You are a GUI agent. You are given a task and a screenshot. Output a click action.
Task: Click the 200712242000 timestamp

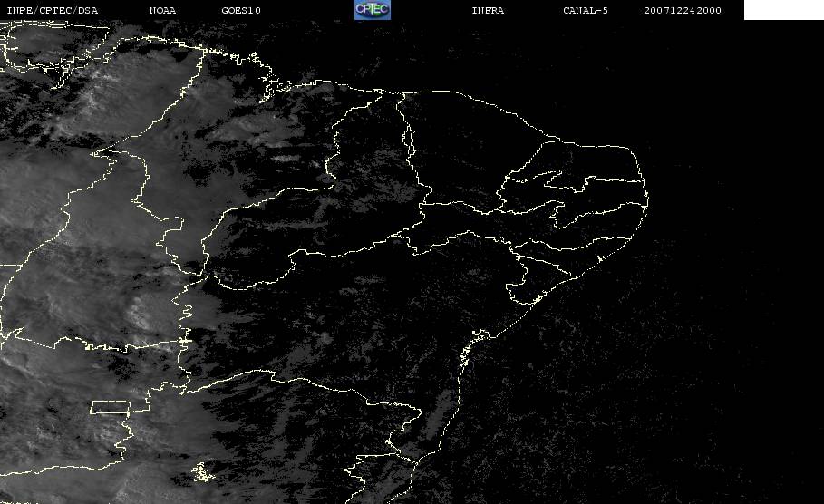pos(683,11)
